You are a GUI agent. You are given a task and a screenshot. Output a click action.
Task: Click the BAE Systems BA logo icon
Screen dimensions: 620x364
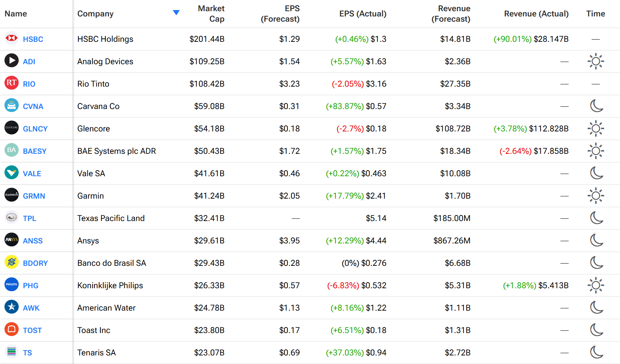tap(12, 150)
